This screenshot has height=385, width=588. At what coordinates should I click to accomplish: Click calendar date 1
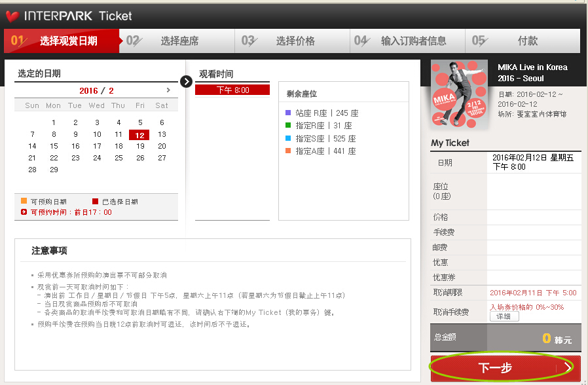(x=54, y=122)
